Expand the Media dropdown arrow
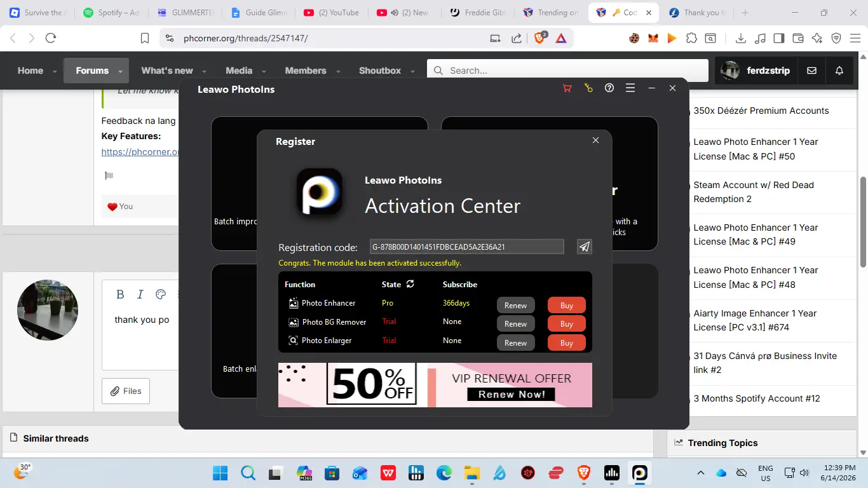 tap(263, 71)
